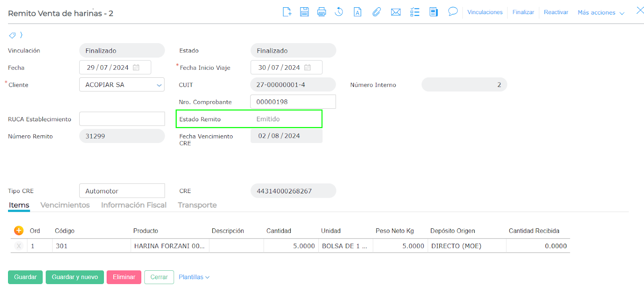
Task: Open comments with speech bubble icon
Action: [x=453, y=12]
